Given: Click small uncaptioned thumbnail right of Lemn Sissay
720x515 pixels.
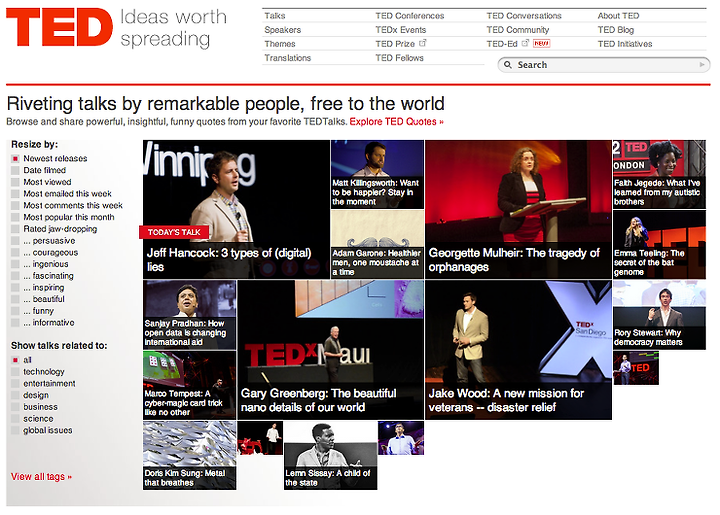Looking at the screenshot, I should tap(401, 438).
